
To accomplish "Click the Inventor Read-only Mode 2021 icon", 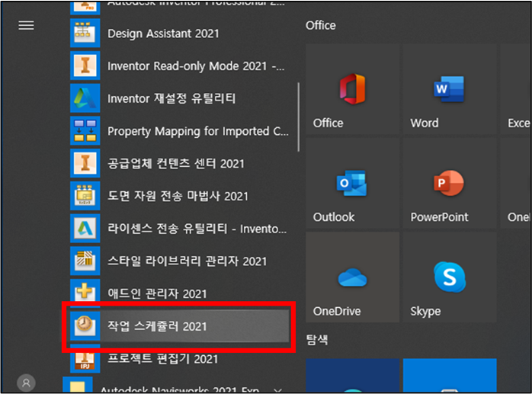I will [85, 66].
